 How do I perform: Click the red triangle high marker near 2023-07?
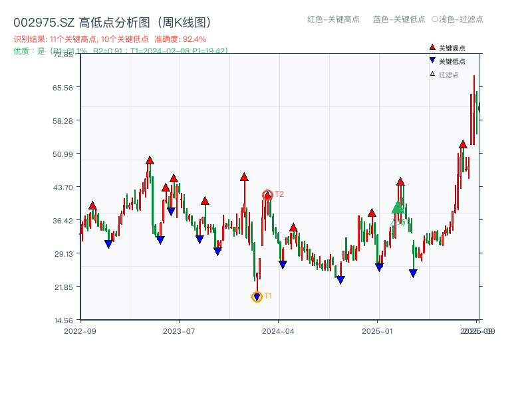[x=174, y=178]
